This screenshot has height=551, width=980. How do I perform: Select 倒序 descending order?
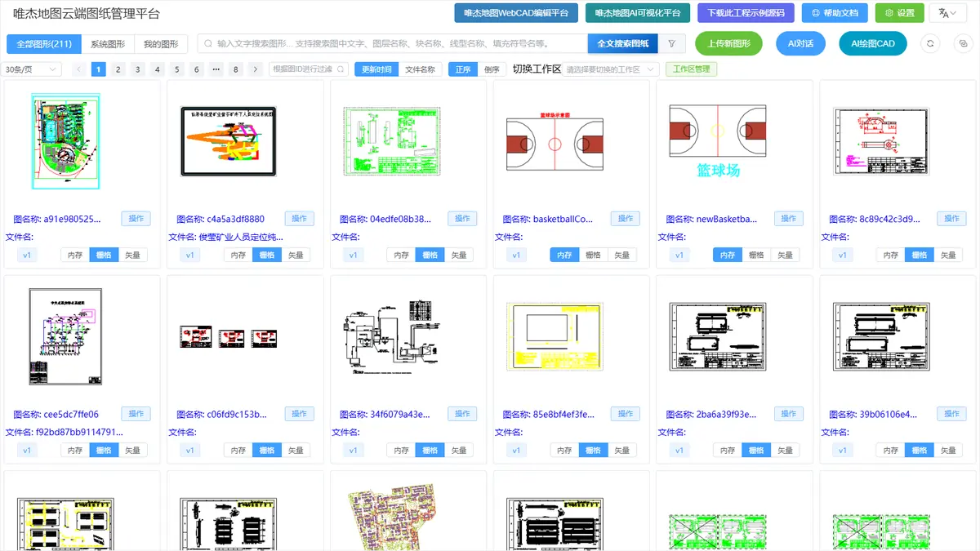tap(492, 69)
